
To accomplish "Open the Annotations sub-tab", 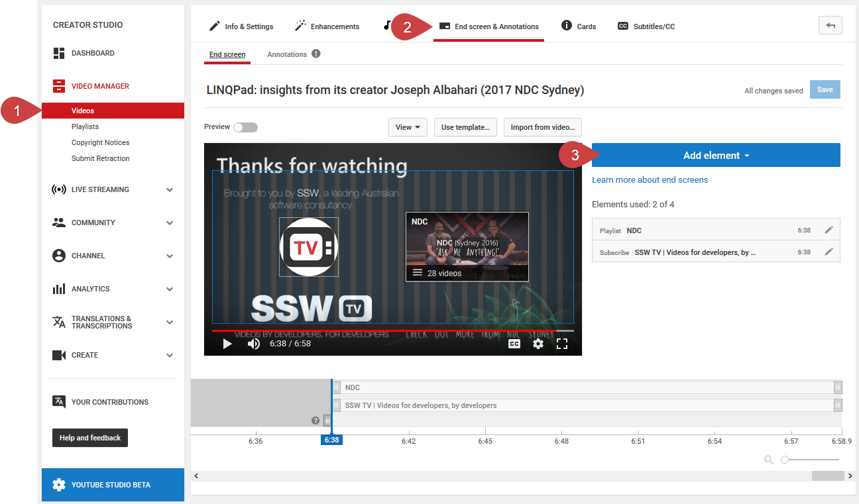I will click(x=287, y=54).
